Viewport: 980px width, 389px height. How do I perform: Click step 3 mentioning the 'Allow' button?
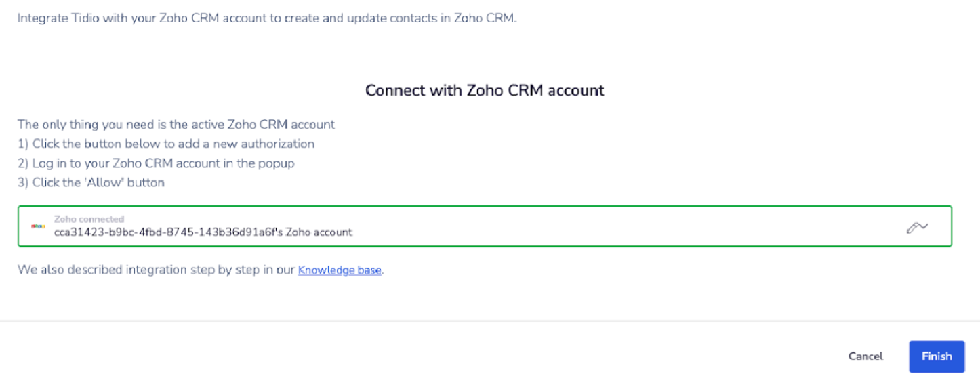coord(91,182)
